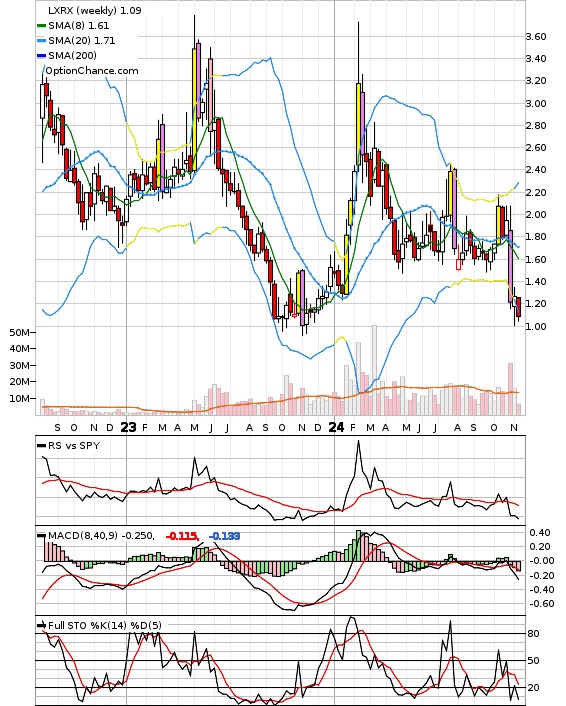Click the 1.00 price axis label
The height and width of the screenshot is (706, 566).
536,326
